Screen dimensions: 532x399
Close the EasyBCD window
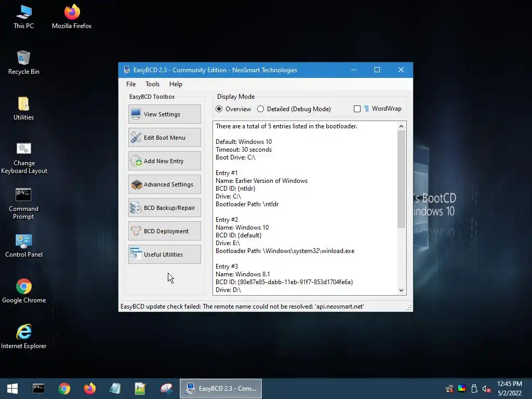pyautogui.click(x=401, y=70)
